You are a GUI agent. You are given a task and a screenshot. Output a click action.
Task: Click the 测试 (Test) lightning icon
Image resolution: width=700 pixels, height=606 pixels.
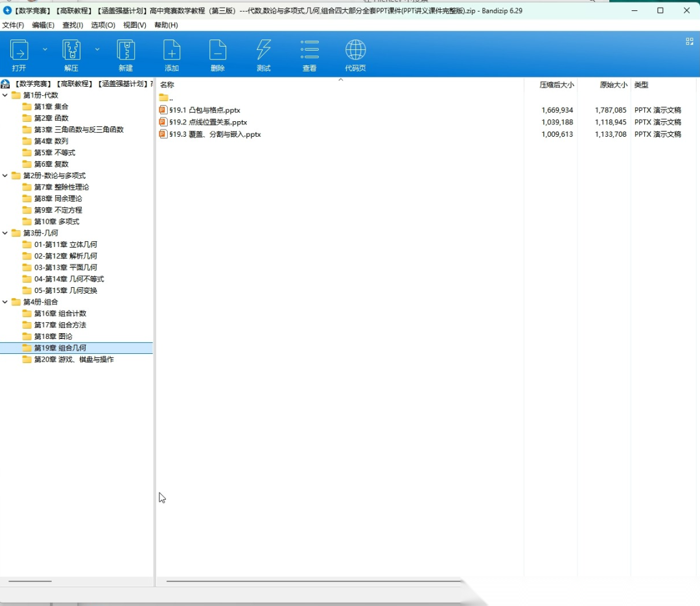click(264, 51)
